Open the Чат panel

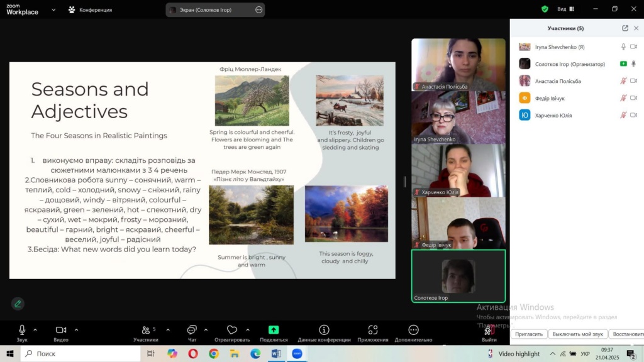[x=192, y=333]
